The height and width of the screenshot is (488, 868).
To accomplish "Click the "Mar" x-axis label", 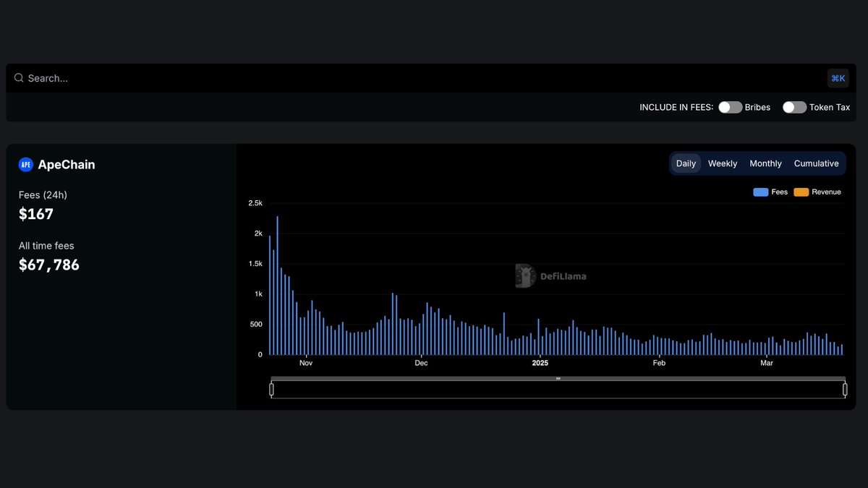I will [767, 363].
